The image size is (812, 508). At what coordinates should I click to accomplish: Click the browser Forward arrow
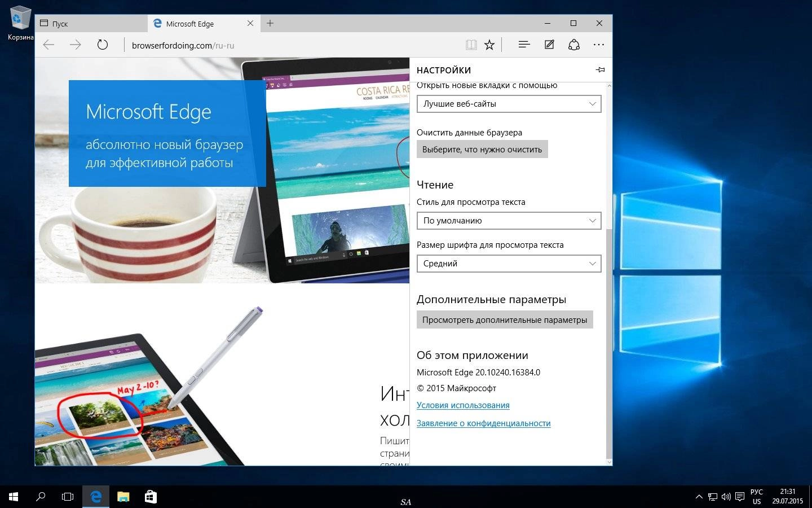[76, 45]
